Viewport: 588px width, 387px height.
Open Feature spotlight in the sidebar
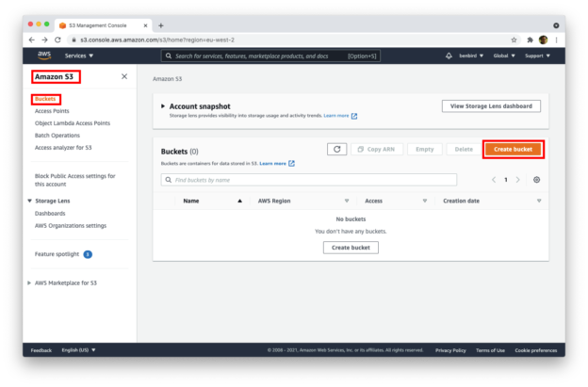coord(57,254)
